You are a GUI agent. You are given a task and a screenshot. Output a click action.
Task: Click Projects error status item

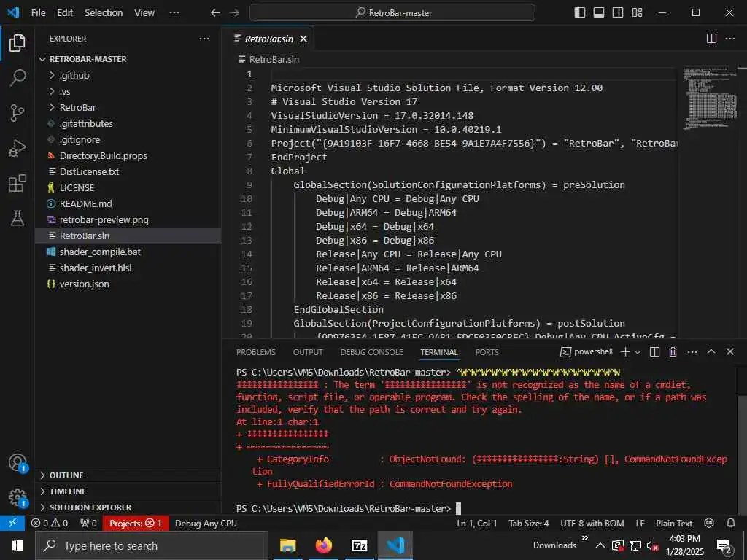[135, 524]
